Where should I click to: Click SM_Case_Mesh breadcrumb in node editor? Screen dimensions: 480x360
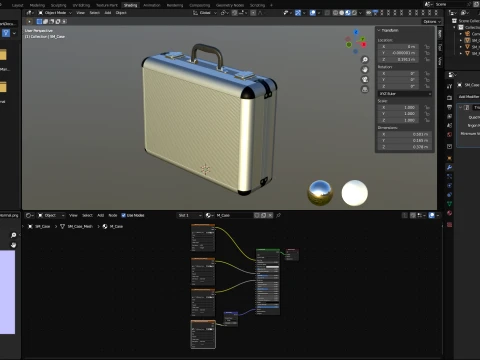click(80, 226)
